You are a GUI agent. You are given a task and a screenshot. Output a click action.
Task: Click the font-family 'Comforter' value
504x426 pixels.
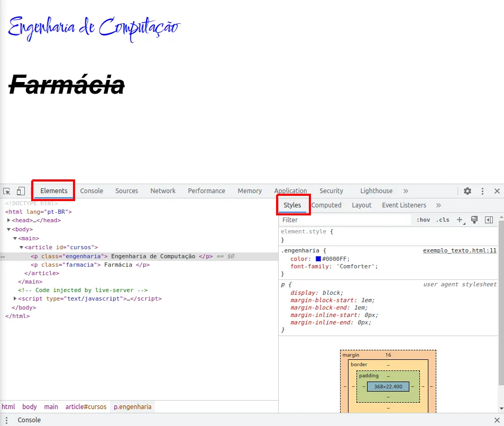[x=356, y=266]
